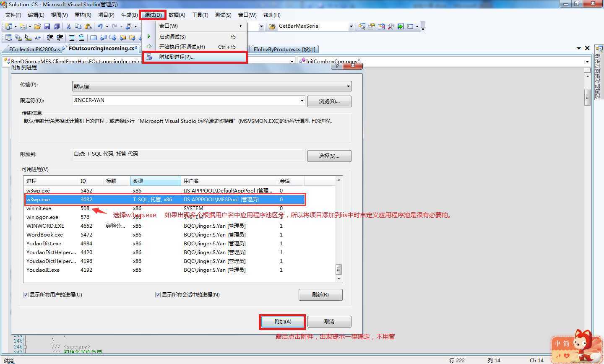The height and width of the screenshot is (364, 604).
Task: Click the Undo arrow icon
Action: coord(100,26)
